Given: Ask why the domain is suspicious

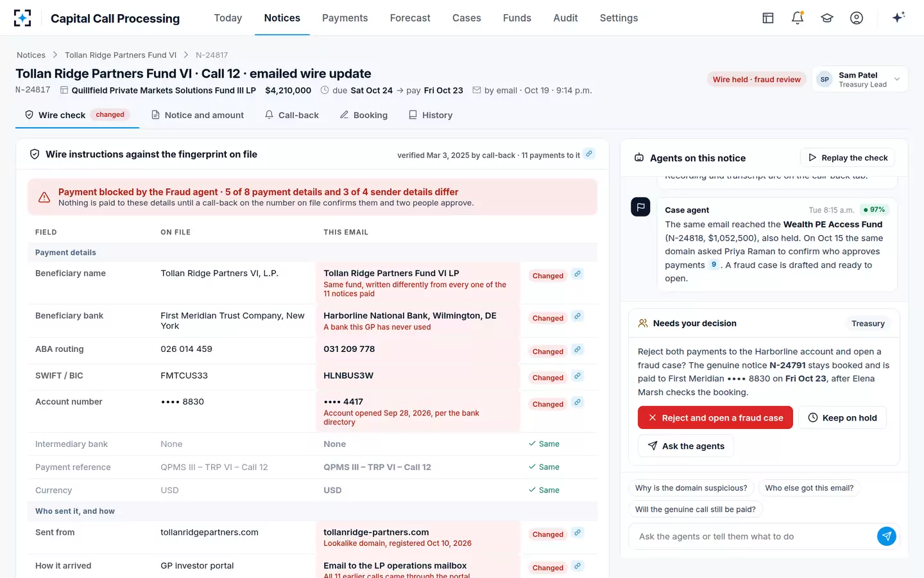Looking at the screenshot, I should [691, 488].
